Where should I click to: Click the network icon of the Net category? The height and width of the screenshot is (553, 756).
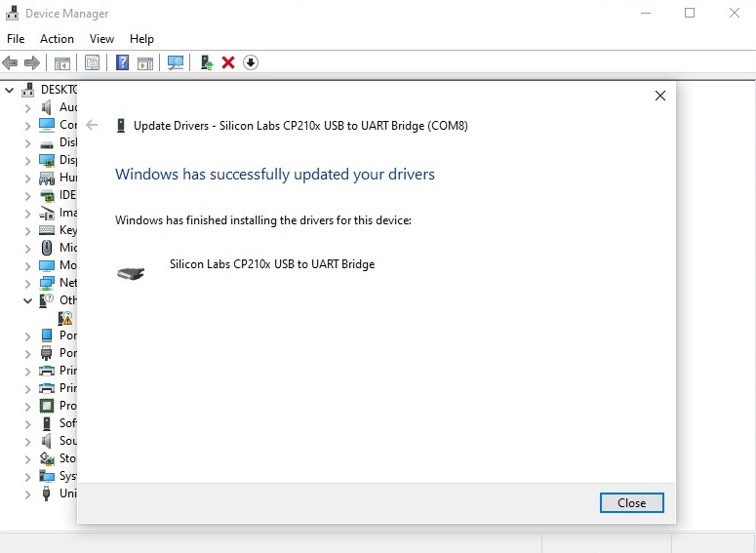(47, 283)
